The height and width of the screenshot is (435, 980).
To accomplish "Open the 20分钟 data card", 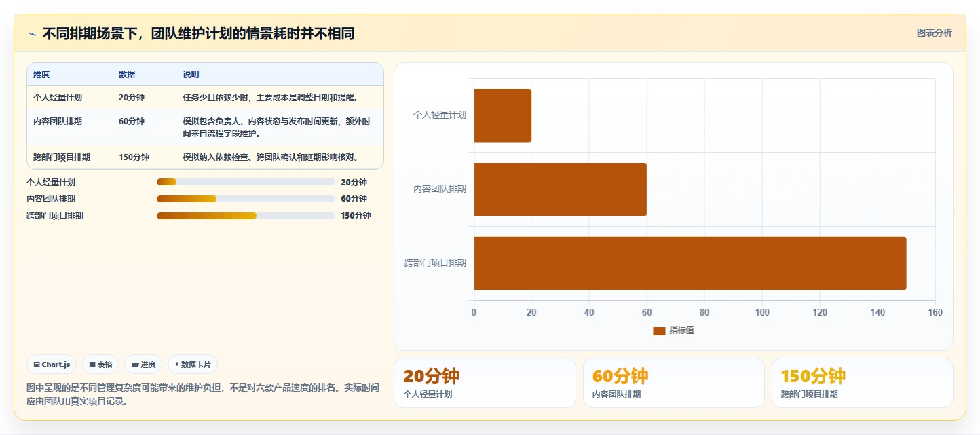I will 485,383.
